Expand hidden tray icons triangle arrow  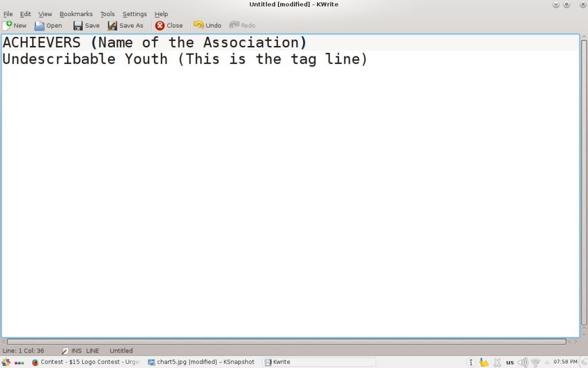[x=547, y=363]
